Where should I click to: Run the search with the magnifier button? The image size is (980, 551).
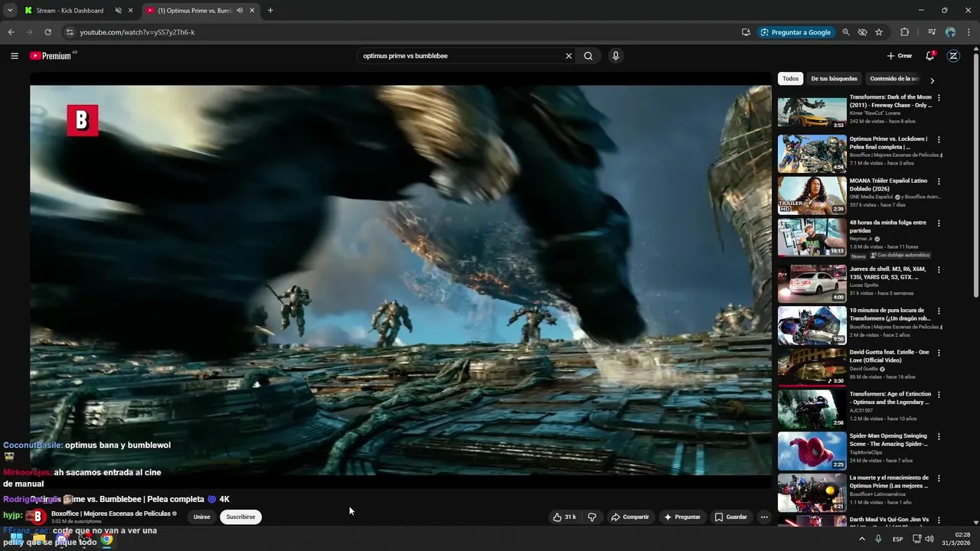pyautogui.click(x=588, y=56)
